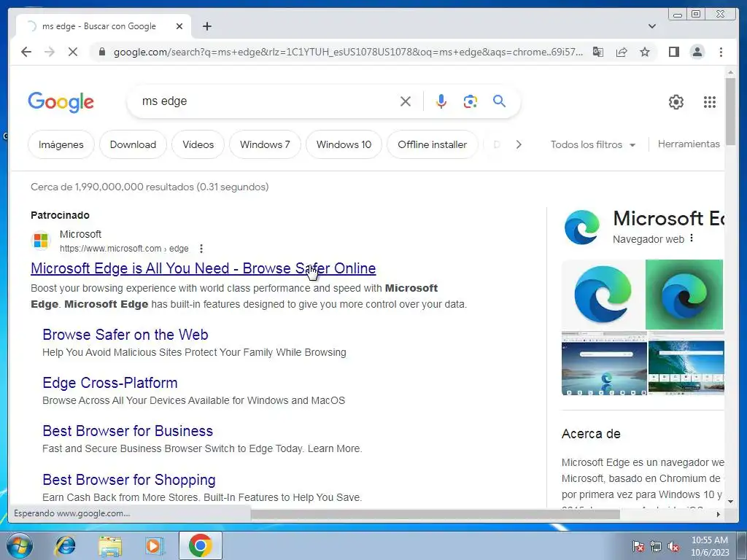
Task: Go back to the previous page
Action: click(26, 52)
